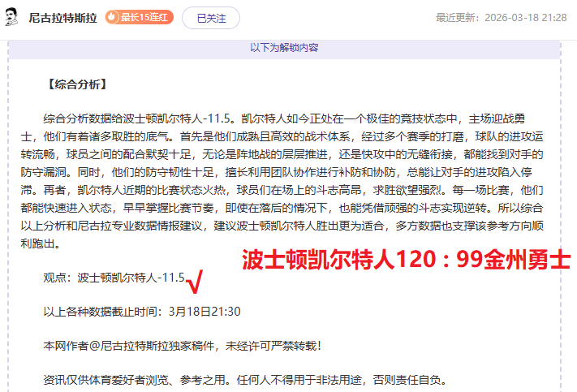
Task: Click the disclaimer line starting with 资讯仅供体育爱好者
Action: (x=244, y=380)
